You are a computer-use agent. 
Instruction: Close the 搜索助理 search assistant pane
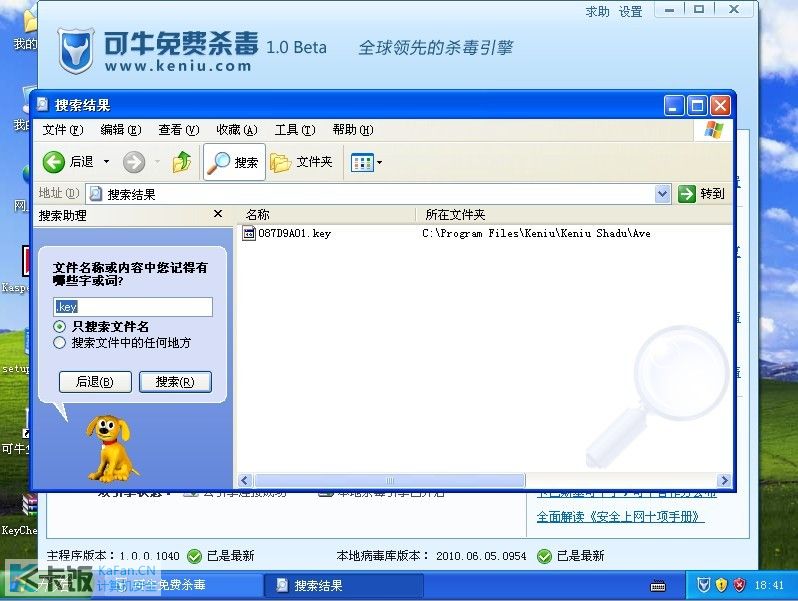(218, 214)
